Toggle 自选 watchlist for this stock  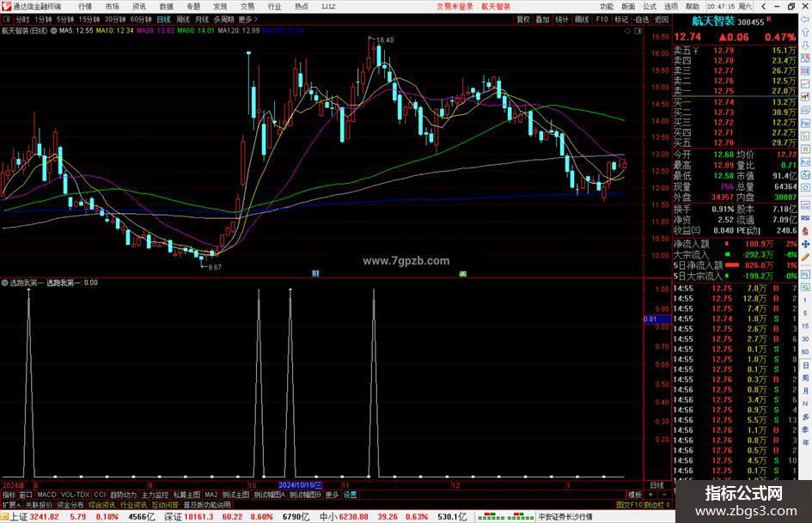point(642,20)
